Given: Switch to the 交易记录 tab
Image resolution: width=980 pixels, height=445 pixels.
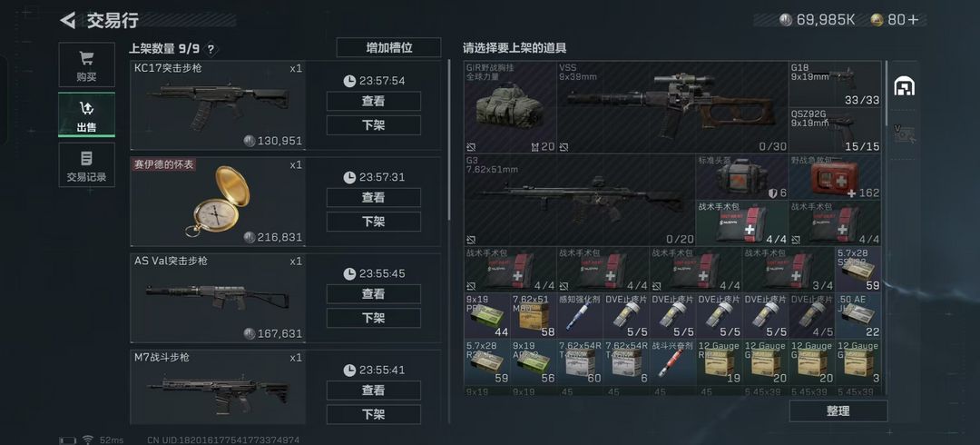Looking at the screenshot, I should 87,164.
